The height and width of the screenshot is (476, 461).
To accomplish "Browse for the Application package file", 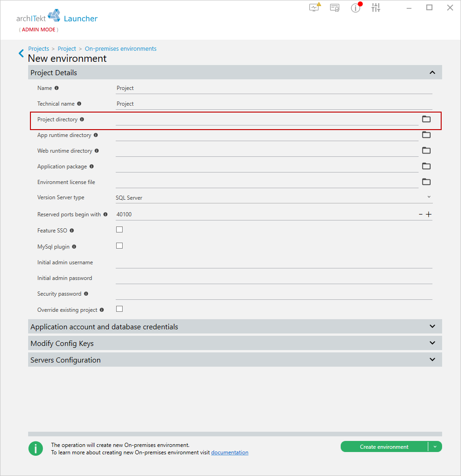I will click(426, 166).
